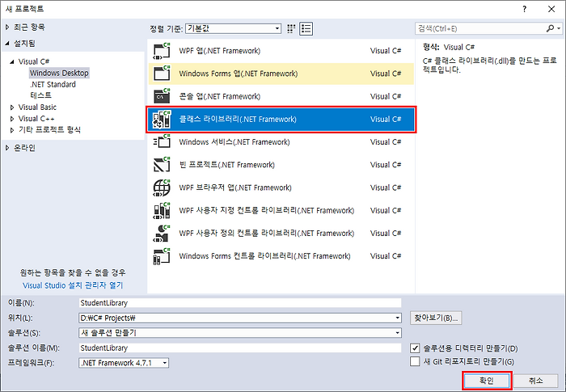Screen dimensions: 566x392
Task: Select 클래스 라이브러리(.NET Framework) template
Action: click(281, 120)
